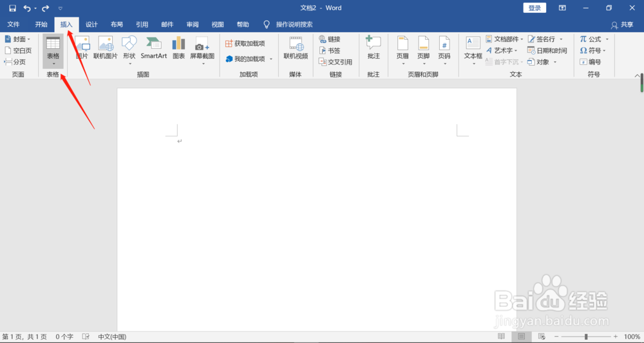The width and height of the screenshot is (644, 343).
Task: Click the Undo arrow icon
Action: coord(27,8)
